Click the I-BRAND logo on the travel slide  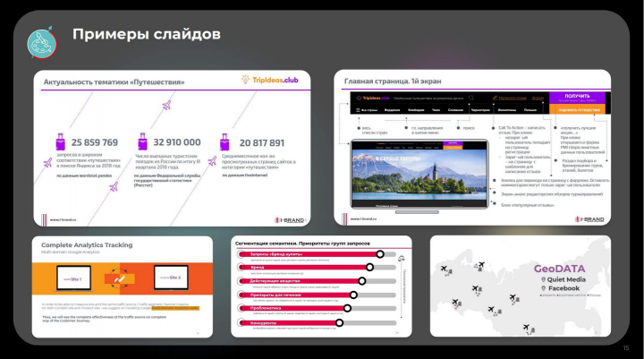pos(290,220)
